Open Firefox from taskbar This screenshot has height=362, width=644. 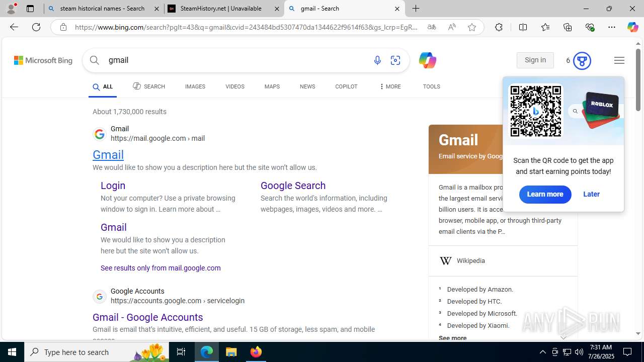coord(256,352)
